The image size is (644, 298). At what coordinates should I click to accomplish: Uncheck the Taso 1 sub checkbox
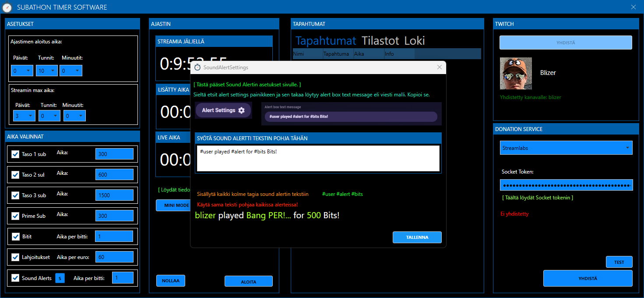(15, 154)
